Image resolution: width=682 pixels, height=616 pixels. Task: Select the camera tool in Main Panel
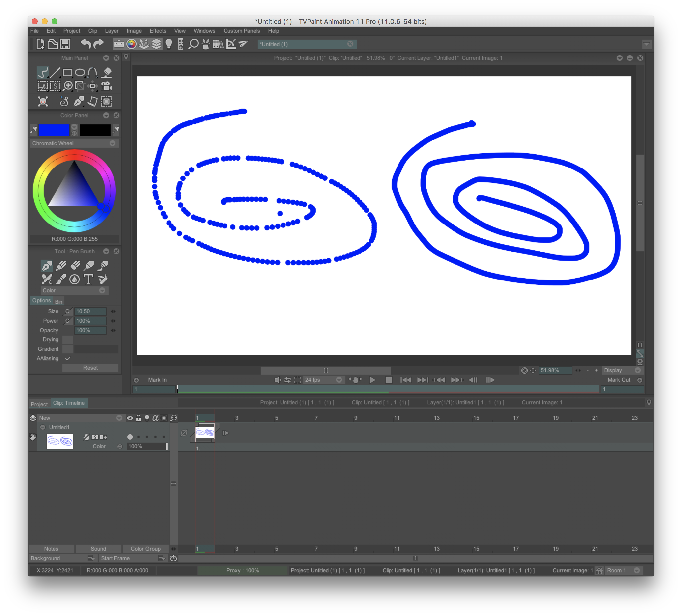(x=106, y=86)
